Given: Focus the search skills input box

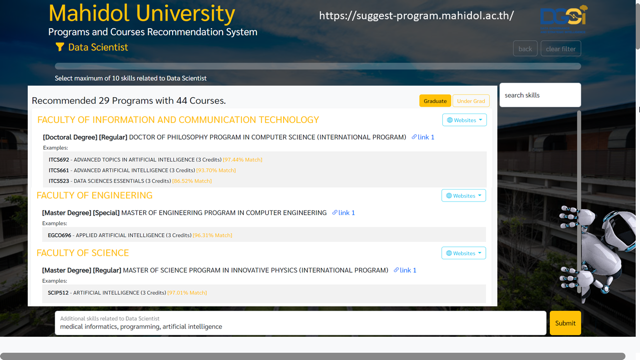Looking at the screenshot, I should pos(540,95).
